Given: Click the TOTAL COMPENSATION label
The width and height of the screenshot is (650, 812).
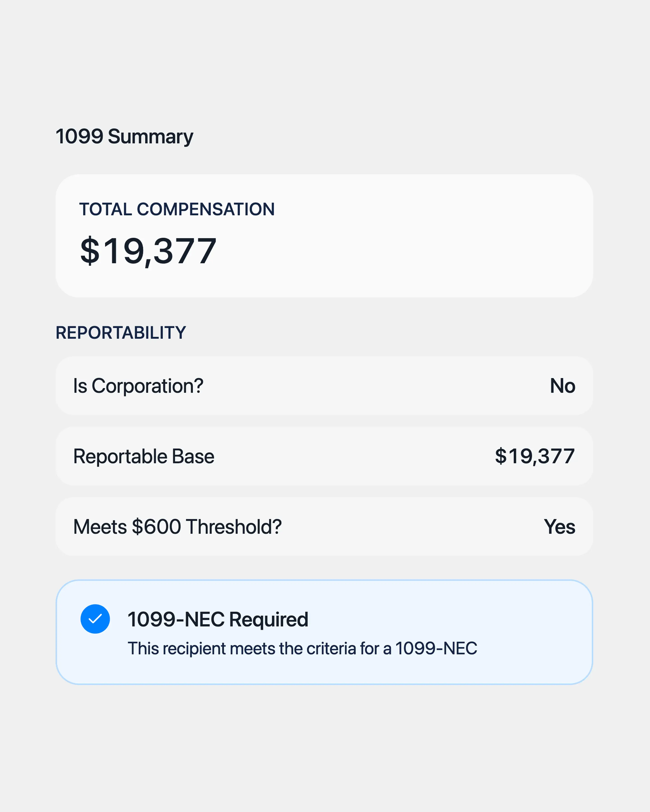Looking at the screenshot, I should (x=177, y=209).
